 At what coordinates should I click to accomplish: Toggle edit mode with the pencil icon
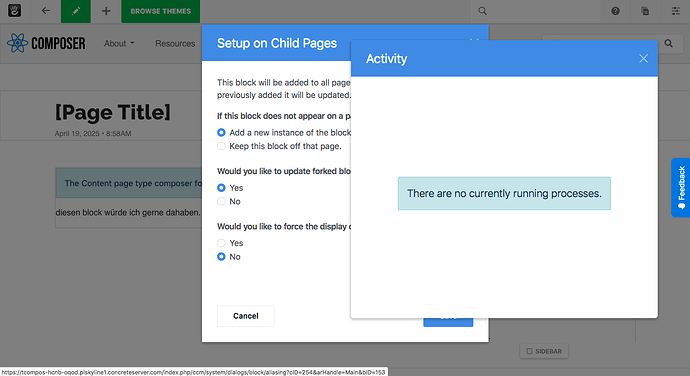tap(76, 11)
